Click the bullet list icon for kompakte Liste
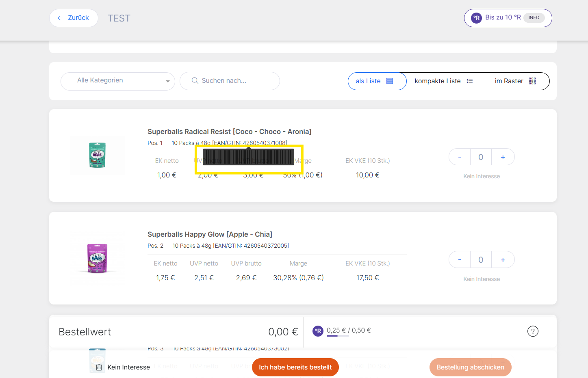Screen dimensions: 588x378 point(470,81)
